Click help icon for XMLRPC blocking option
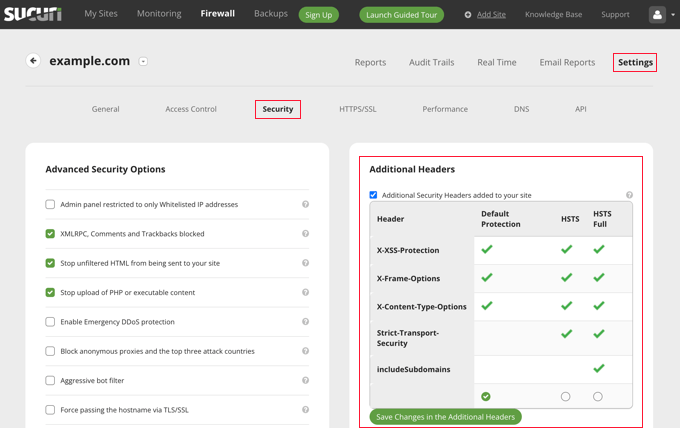 [306, 234]
